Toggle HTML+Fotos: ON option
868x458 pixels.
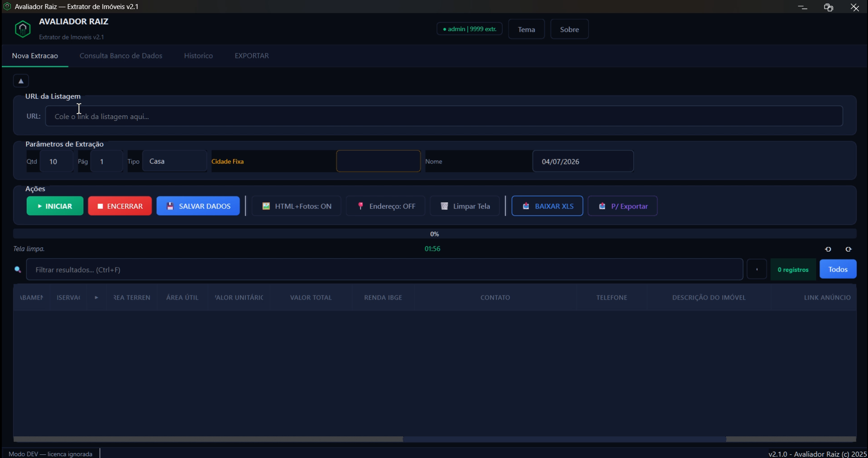click(x=297, y=206)
